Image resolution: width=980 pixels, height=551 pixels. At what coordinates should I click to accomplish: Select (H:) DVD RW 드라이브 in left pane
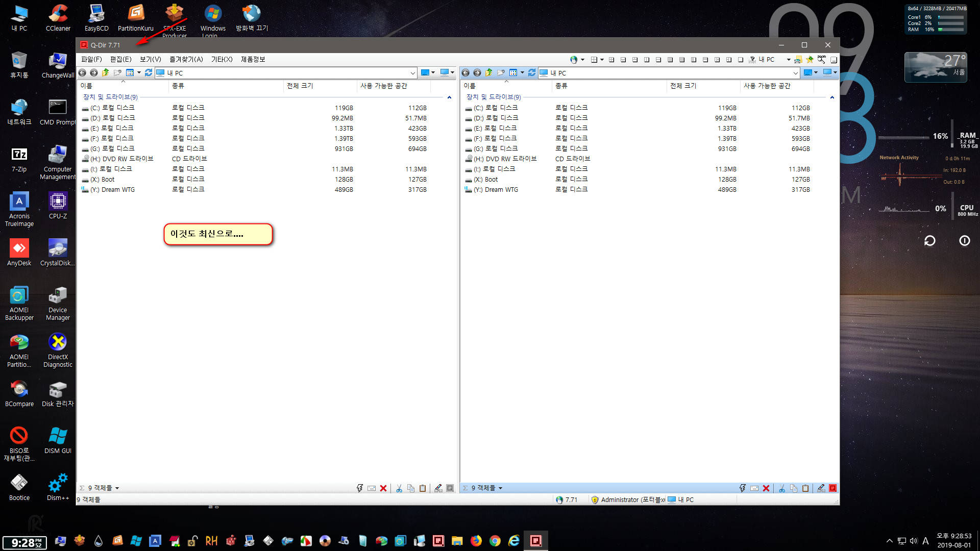(x=121, y=159)
